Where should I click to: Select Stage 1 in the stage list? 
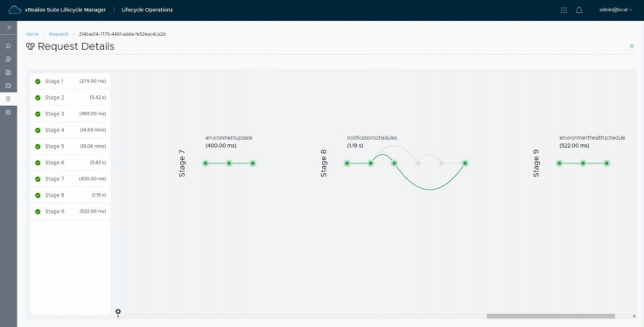(x=70, y=81)
